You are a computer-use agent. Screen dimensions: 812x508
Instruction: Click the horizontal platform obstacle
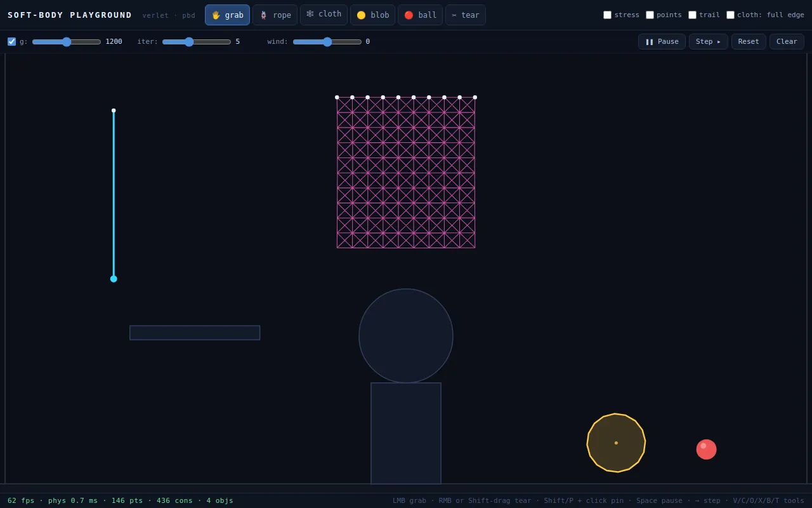(x=195, y=333)
